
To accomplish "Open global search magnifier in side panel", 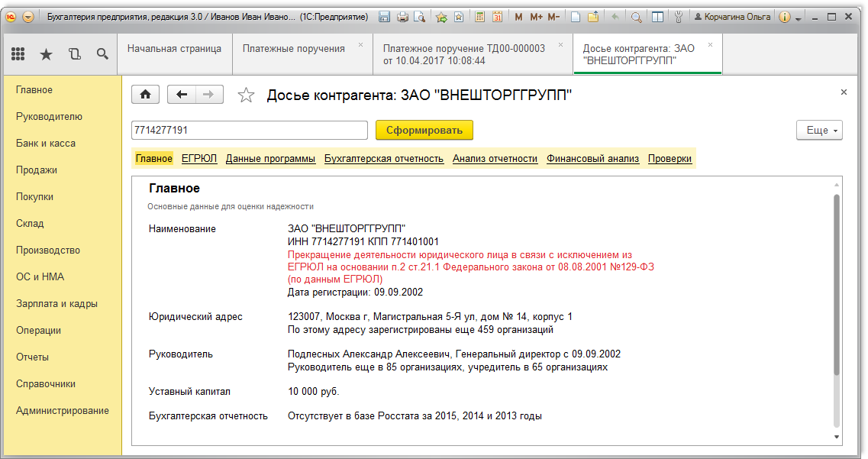I will [102, 54].
